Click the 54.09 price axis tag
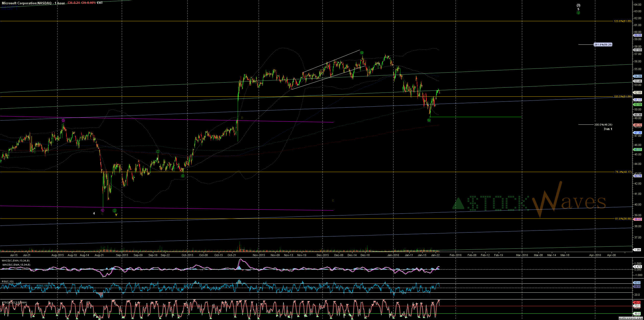 [638, 76]
